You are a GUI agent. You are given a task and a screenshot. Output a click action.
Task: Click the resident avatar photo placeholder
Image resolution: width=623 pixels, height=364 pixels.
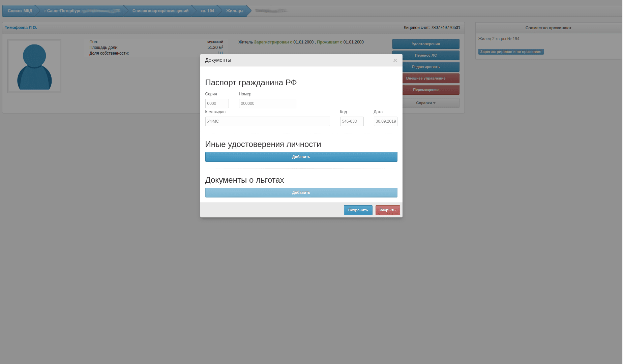34,66
